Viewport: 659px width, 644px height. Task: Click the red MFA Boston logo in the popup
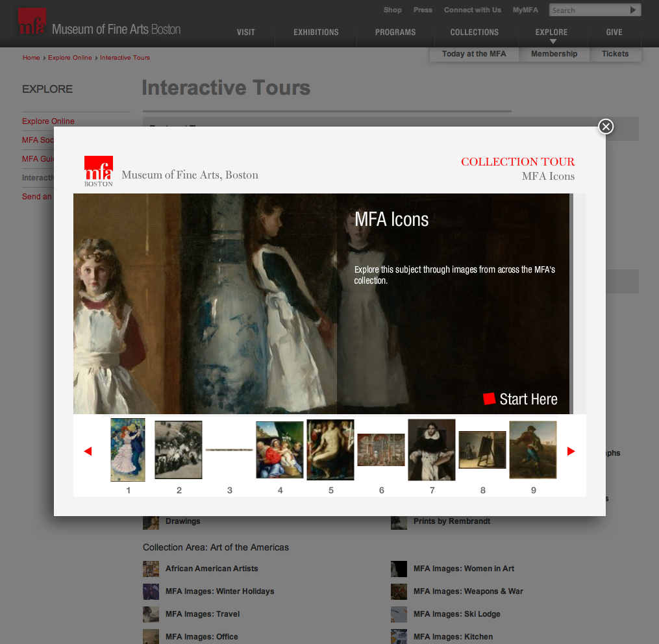[99, 171]
